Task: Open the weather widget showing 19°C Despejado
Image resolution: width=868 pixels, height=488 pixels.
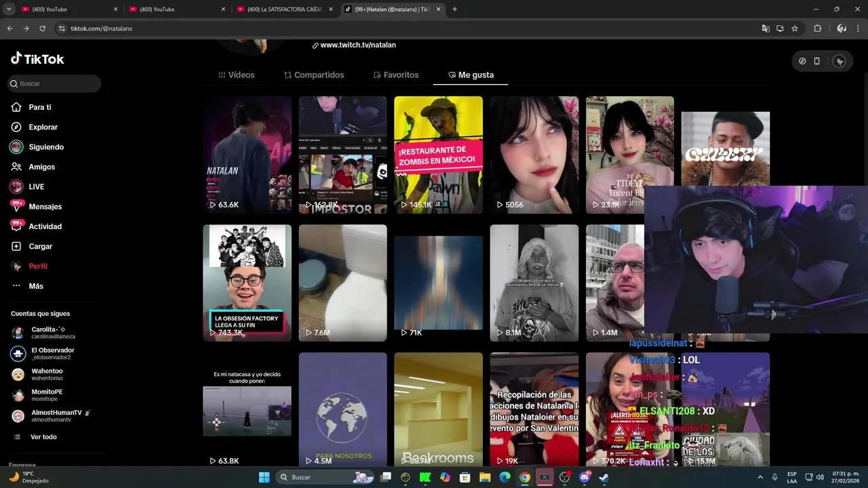Action: click(31, 477)
